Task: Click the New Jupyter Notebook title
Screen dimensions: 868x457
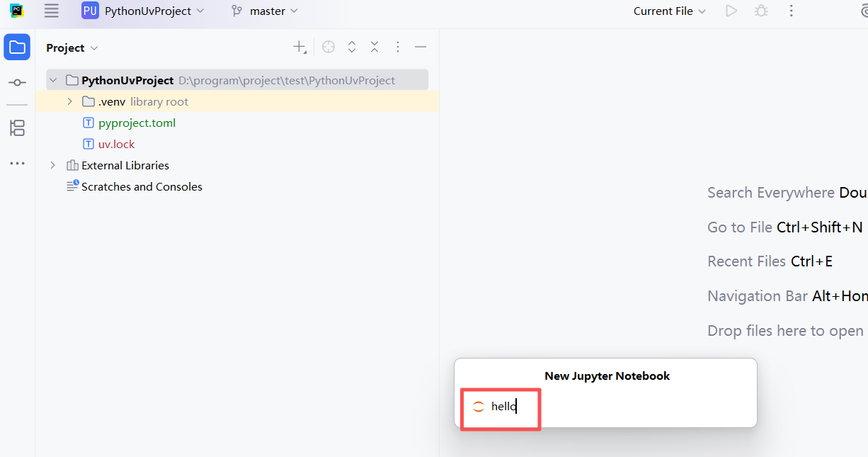Action: [x=607, y=376]
